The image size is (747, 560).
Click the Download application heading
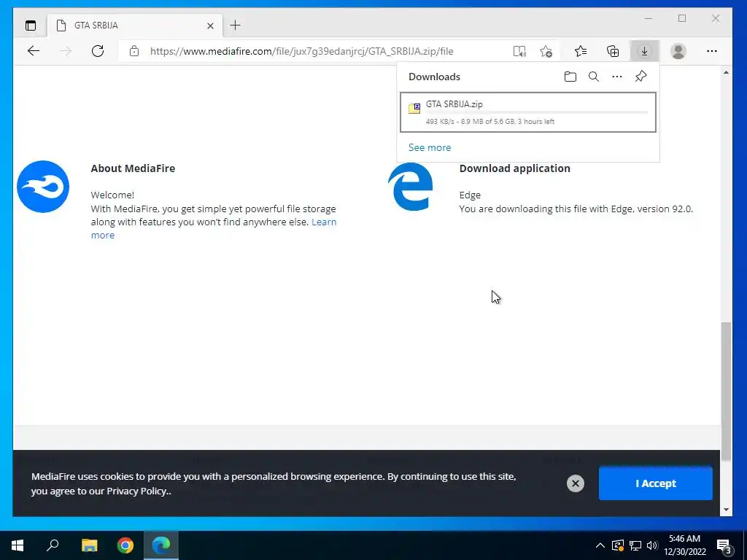coord(514,168)
